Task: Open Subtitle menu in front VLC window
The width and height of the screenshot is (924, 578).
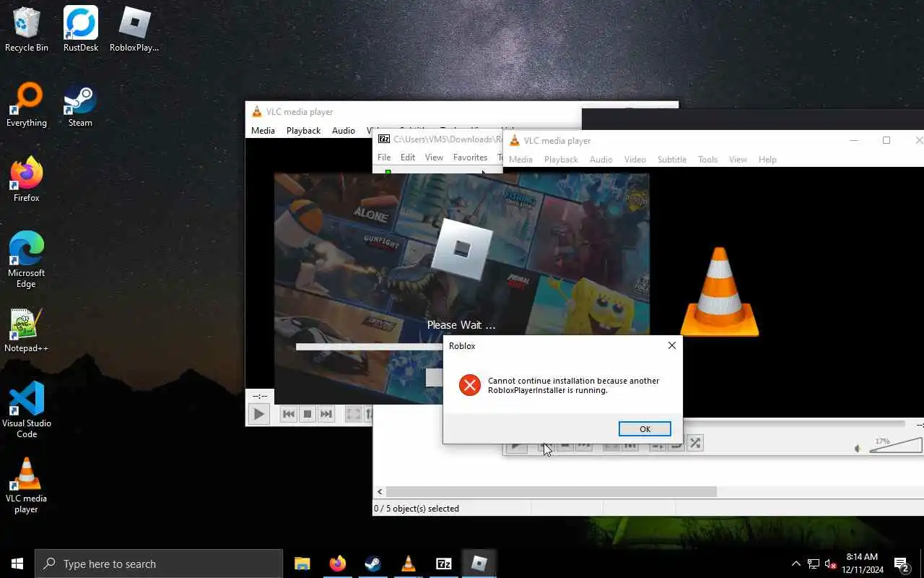Action: tap(672, 160)
